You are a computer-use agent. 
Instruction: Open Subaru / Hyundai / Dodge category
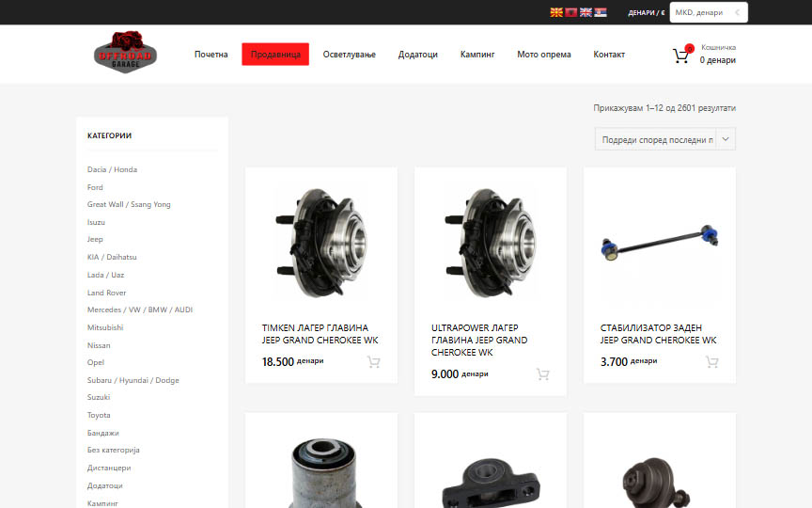[x=133, y=380]
